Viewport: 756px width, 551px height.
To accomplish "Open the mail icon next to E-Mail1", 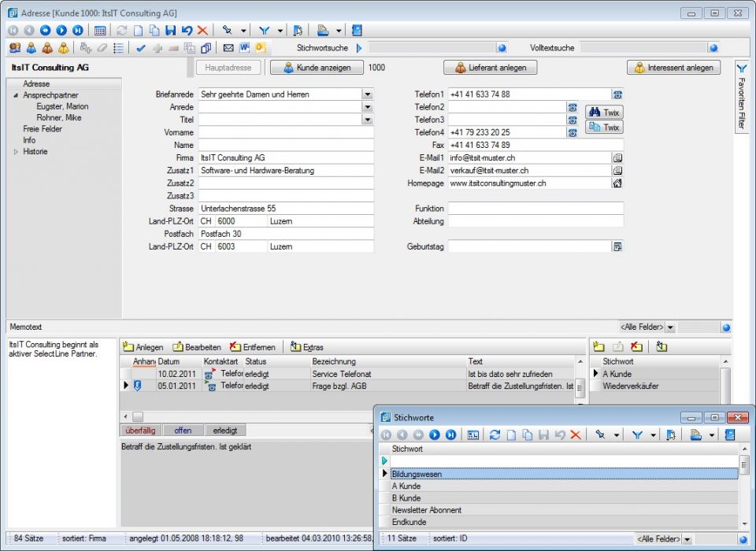I will (x=617, y=157).
